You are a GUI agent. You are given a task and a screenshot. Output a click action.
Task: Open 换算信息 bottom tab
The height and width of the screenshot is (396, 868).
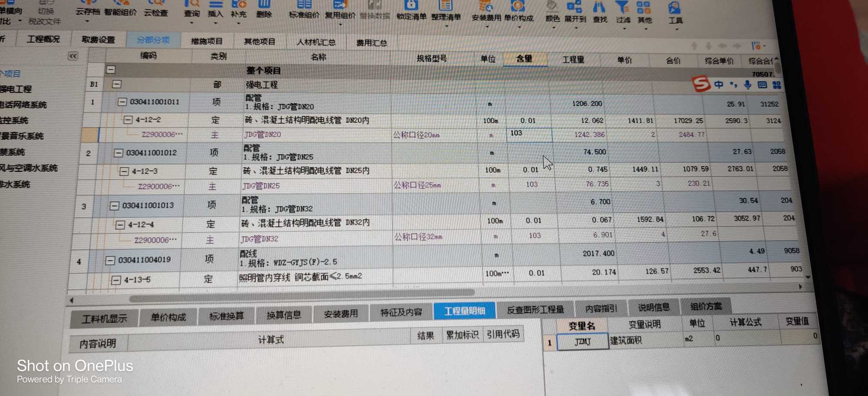(283, 315)
